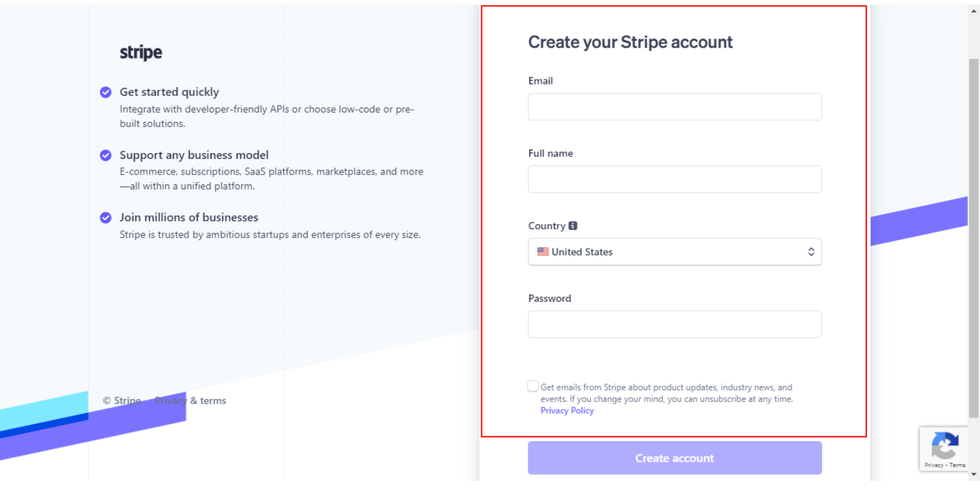Click the checkmark icon beside Support any business model
Image resolution: width=980 pixels, height=493 pixels.
click(105, 155)
